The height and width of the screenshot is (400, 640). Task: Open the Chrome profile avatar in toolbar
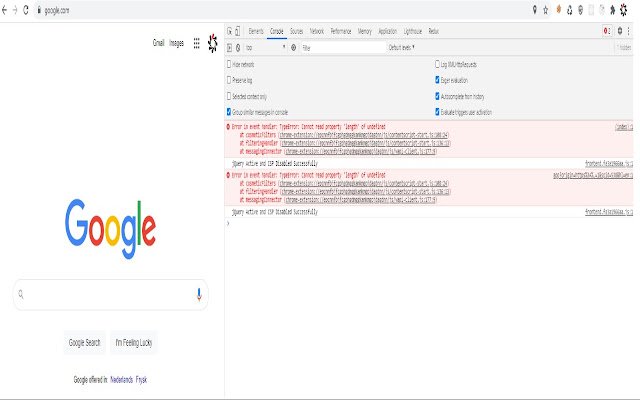624,10
